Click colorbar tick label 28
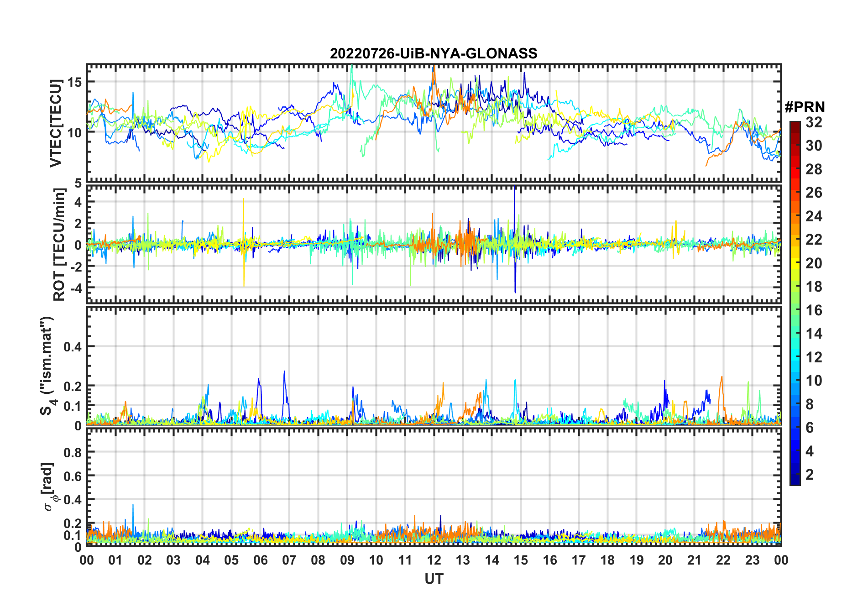 click(x=814, y=169)
